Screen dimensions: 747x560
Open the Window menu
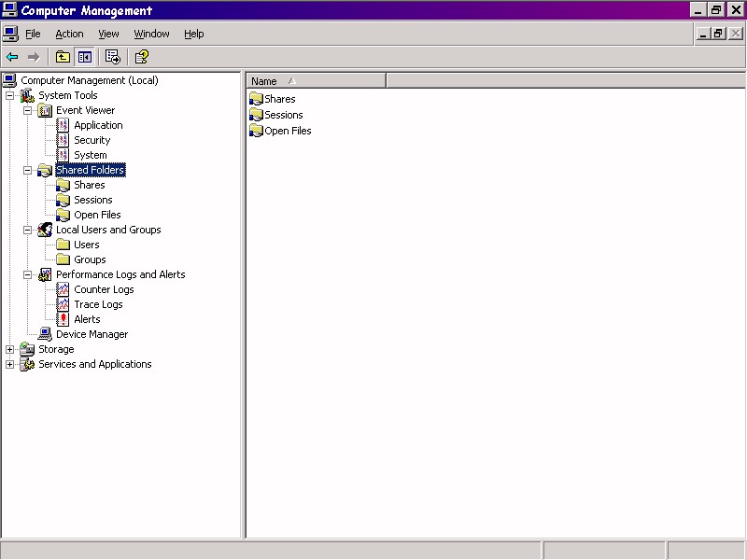point(151,34)
